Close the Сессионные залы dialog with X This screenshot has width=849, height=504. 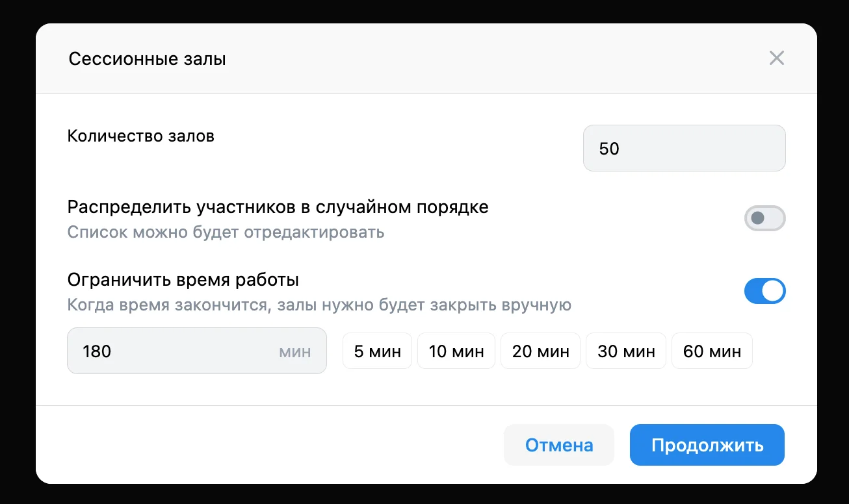coord(776,58)
